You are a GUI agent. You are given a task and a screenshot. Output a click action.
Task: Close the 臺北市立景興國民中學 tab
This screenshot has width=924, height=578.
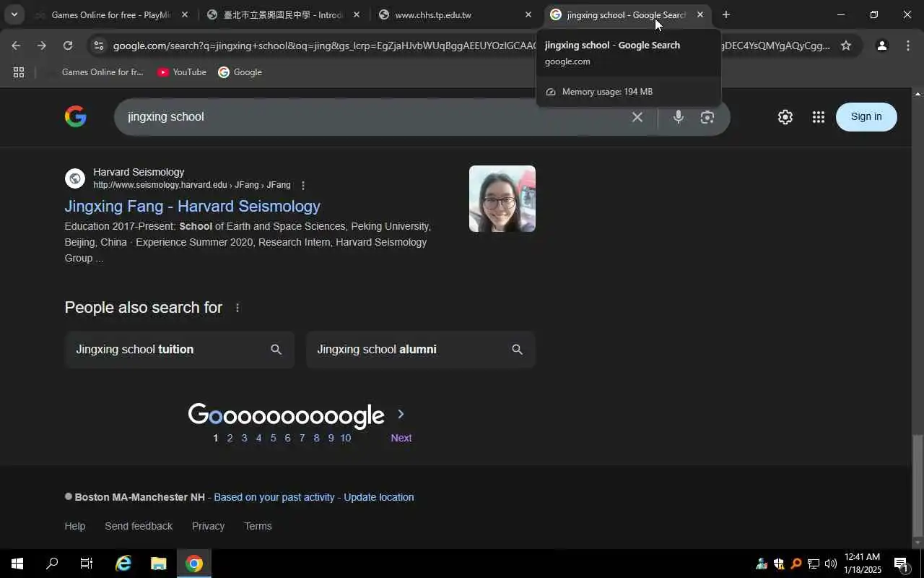(x=356, y=14)
